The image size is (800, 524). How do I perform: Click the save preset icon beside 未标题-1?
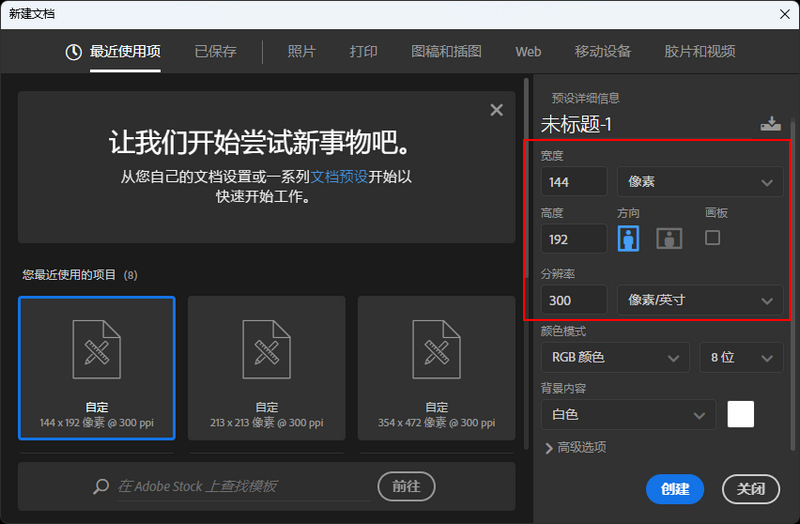769,124
